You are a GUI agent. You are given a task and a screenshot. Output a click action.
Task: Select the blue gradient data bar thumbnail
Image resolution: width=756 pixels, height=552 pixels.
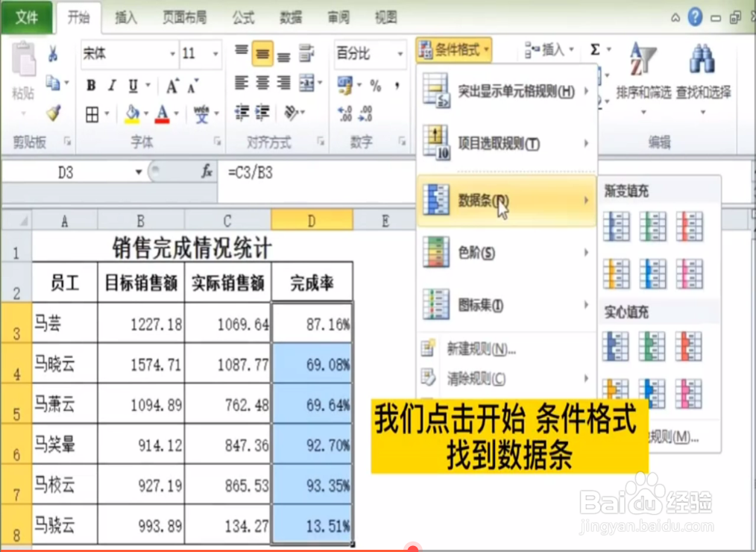tap(617, 226)
